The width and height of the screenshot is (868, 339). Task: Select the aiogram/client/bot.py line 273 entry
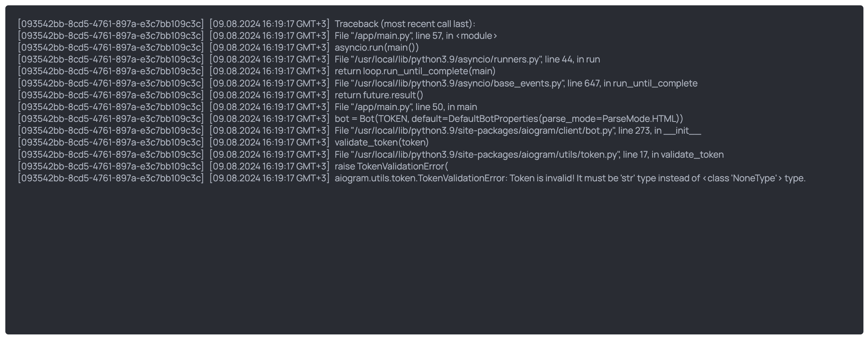pyautogui.click(x=518, y=131)
